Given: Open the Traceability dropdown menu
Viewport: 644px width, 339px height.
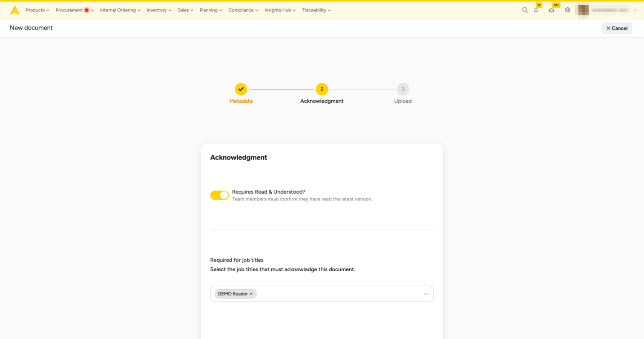Looking at the screenshot, I should tap(316, 10).
